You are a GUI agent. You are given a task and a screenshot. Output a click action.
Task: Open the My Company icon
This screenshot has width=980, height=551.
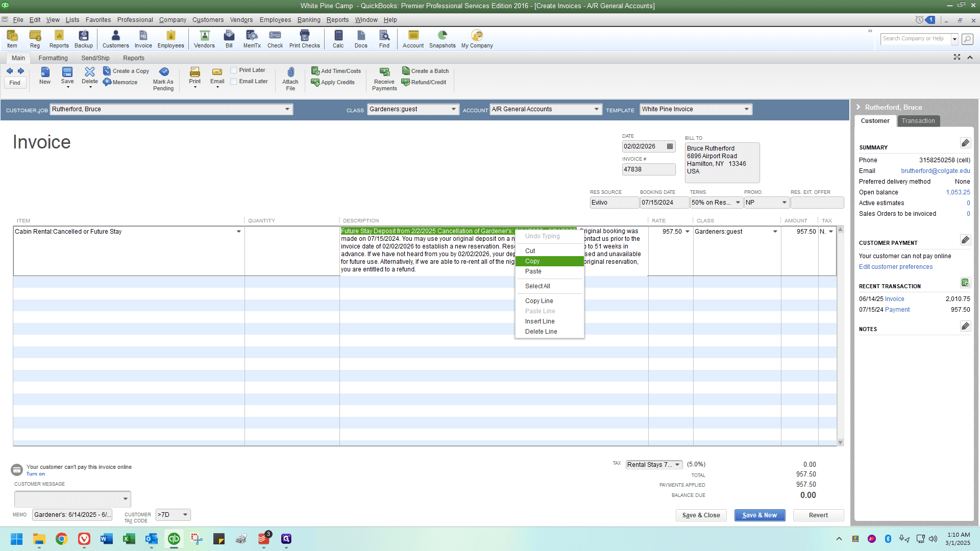point(477,39)
